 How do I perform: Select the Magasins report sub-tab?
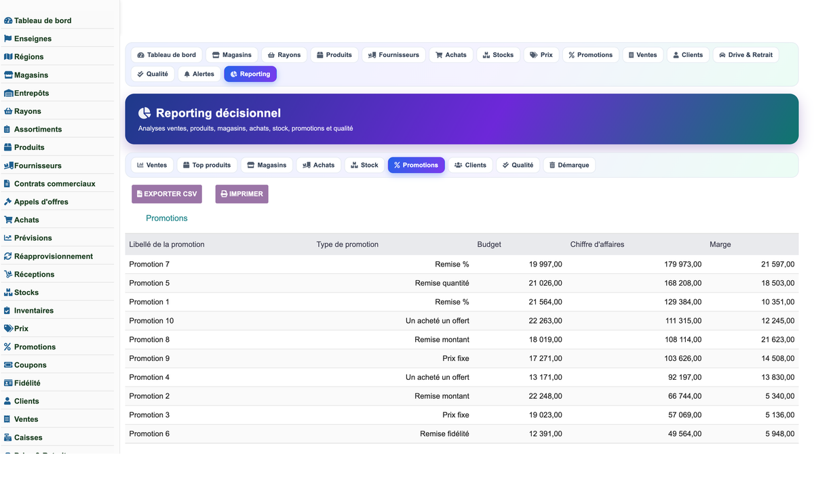point(267,165)
